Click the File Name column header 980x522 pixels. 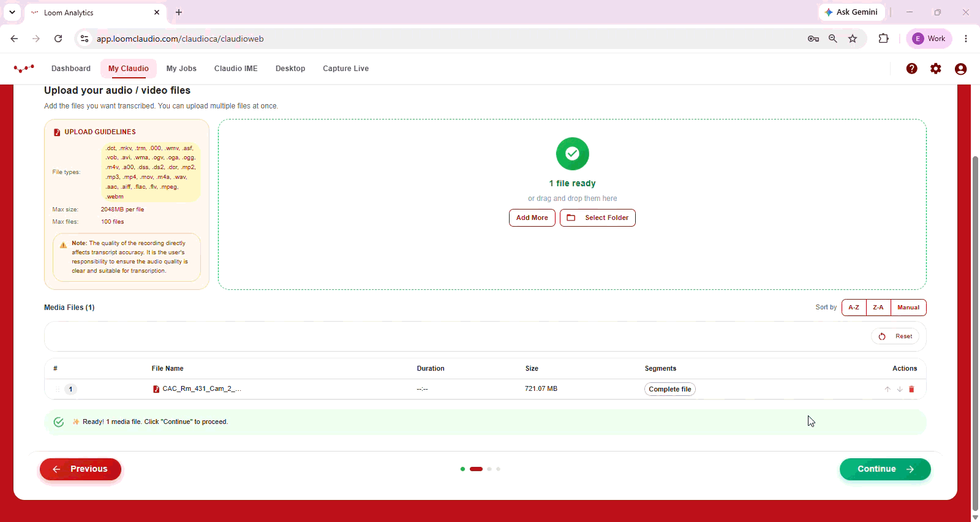168,369
